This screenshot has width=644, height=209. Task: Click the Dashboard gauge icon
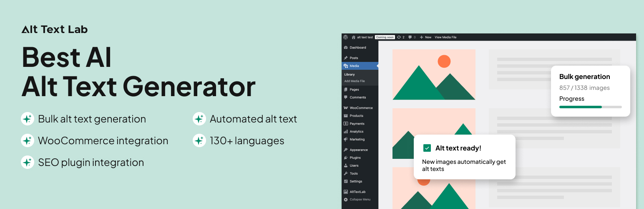tap(346, 48)
